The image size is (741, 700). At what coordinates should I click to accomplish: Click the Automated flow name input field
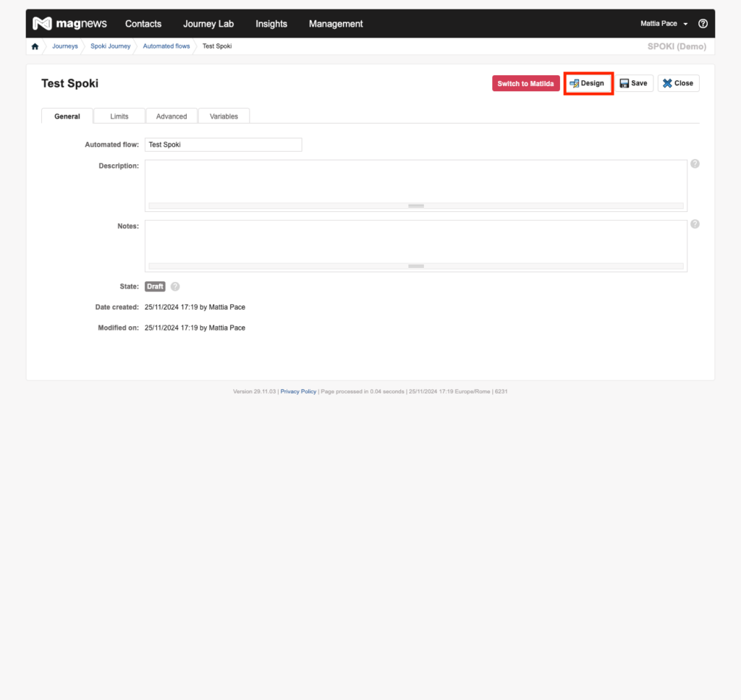pos(223,145)
